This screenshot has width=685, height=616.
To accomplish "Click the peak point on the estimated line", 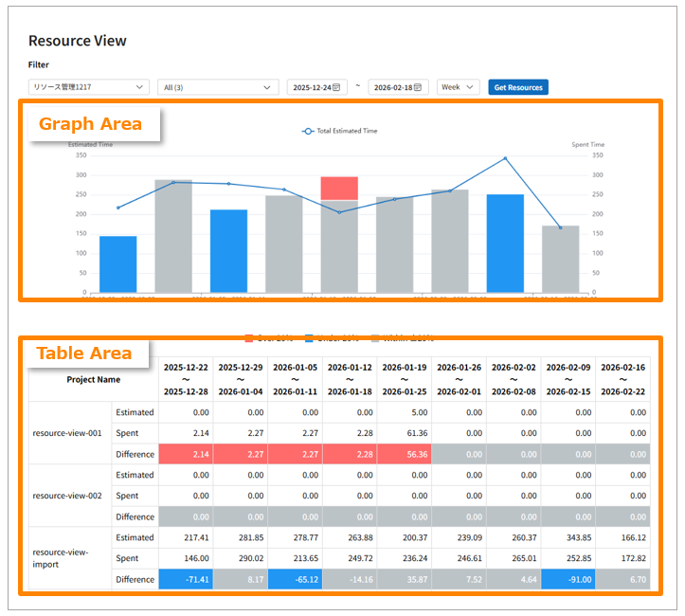I will click(x=505, y=158).
